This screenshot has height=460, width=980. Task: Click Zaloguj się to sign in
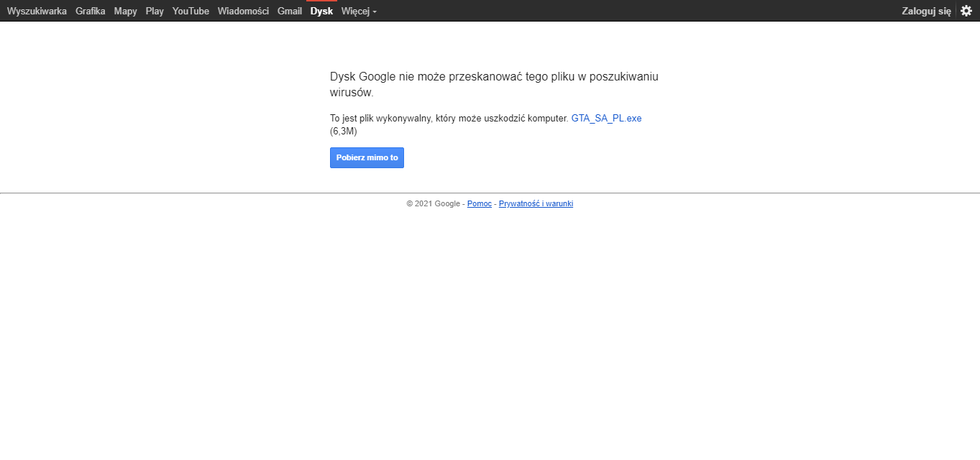coord(926,11)
